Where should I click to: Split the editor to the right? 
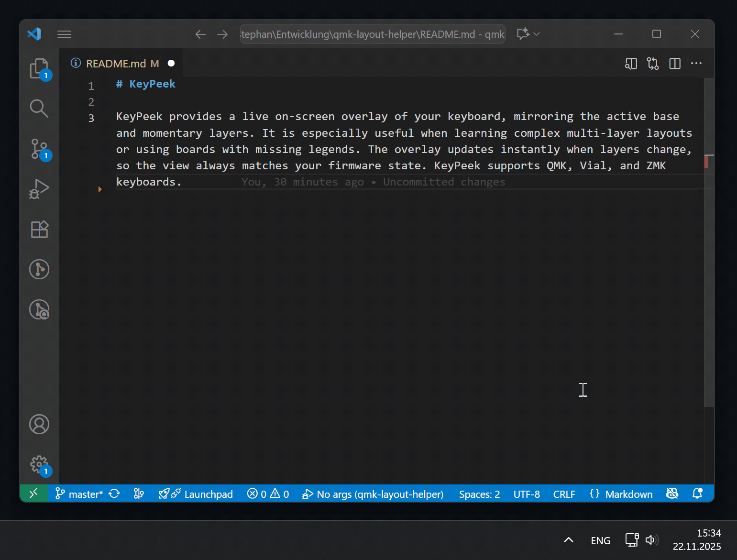click(x=675, y=64)
